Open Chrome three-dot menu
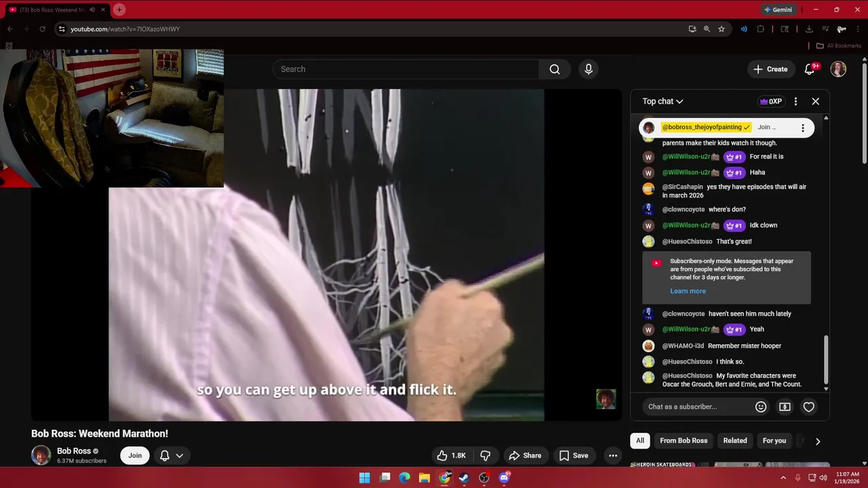The image size is (868, 488). tap(858, 29)
